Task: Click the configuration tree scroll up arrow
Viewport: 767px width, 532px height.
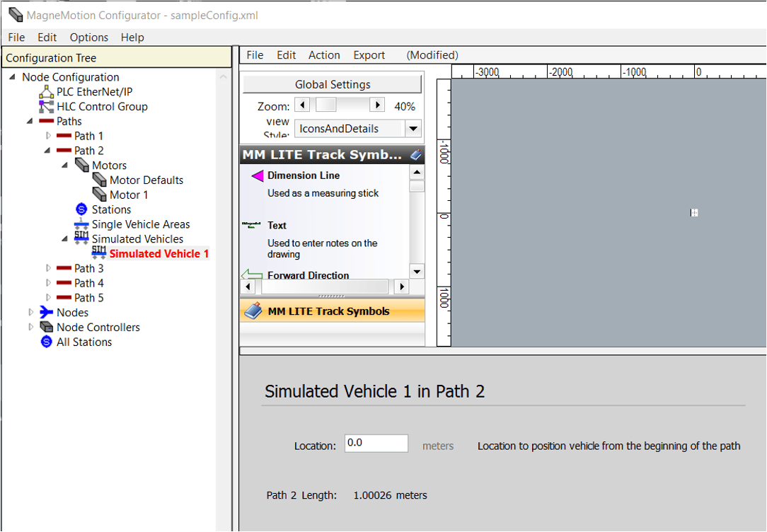Action: pos(223,77)
